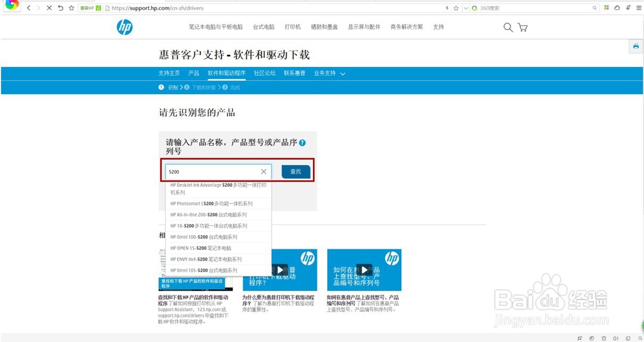Toggle the speaker icon in status bar
This screenshot has width=644, height=342.
616,338
